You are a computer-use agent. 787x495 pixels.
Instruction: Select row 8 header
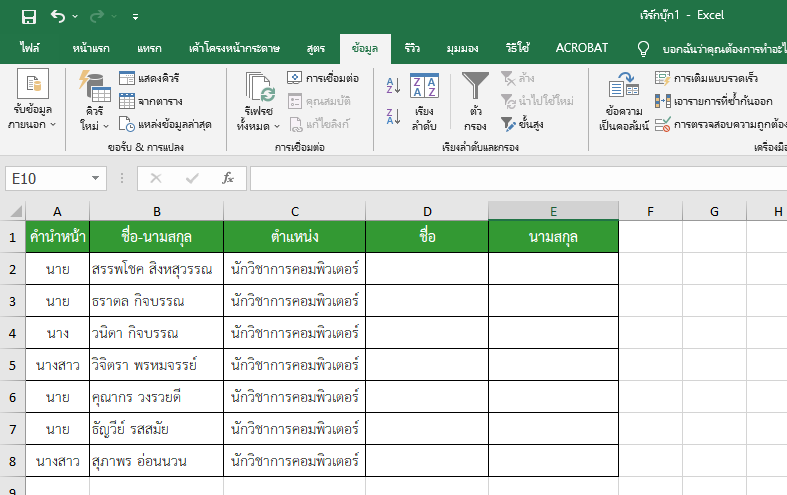(x=13, y=461)
